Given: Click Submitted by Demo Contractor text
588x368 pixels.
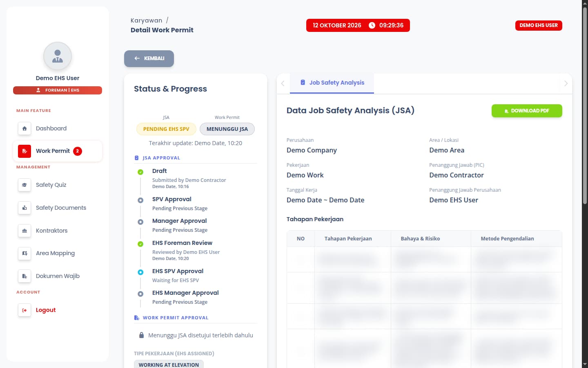Looking at the screenshot, I should click(189, 180).
